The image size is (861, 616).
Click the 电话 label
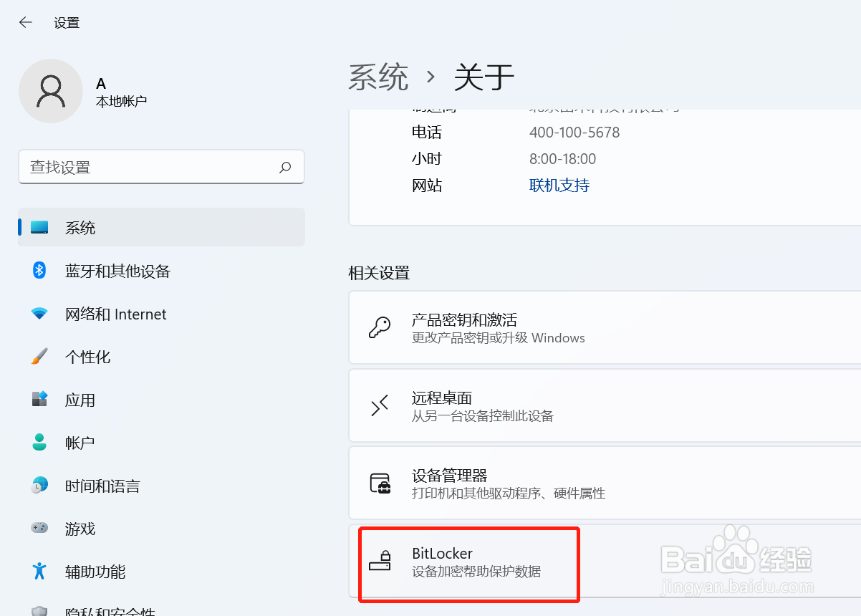click(427, 133)
